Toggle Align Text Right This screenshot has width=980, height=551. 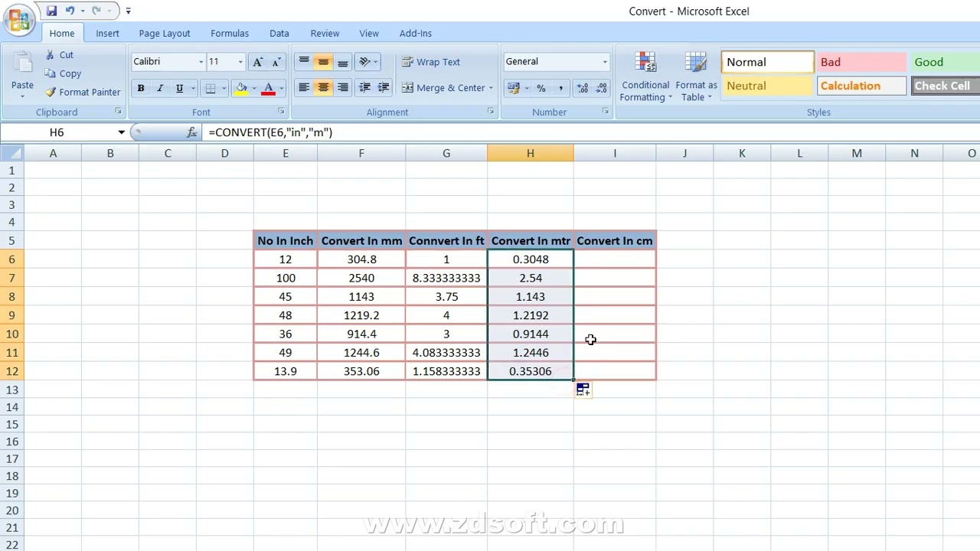click(x=342, y=88)
